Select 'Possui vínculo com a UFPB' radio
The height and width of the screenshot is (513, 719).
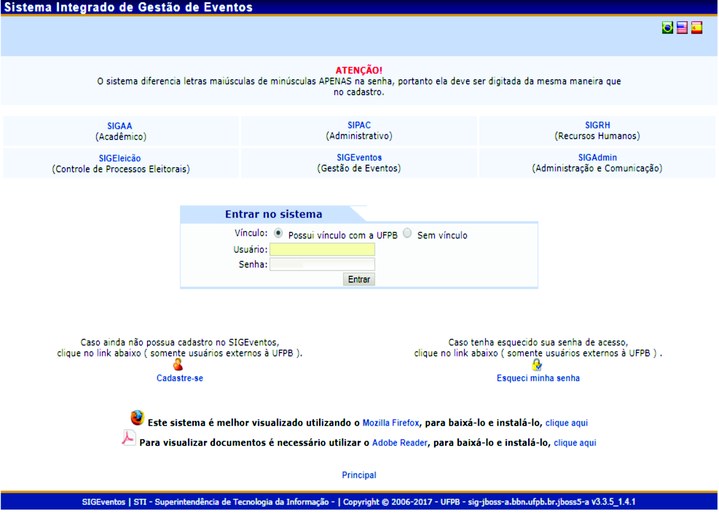[x=279, y=233]
